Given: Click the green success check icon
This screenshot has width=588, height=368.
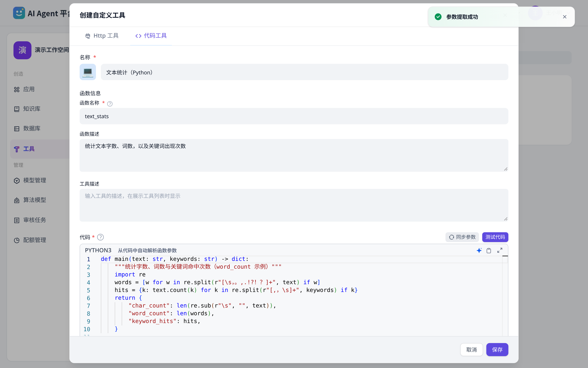Looking at the screenshot, I should pos(438,17).
